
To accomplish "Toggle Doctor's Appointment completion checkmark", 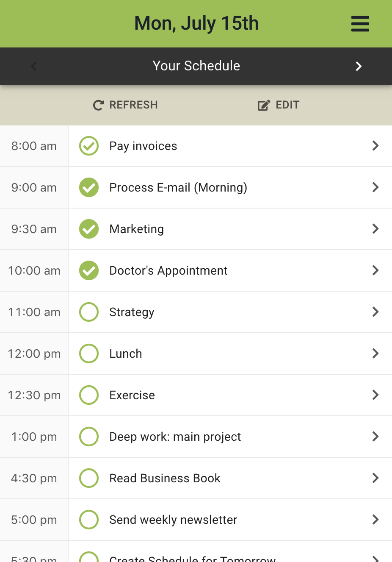I will [x=89, y=270].
